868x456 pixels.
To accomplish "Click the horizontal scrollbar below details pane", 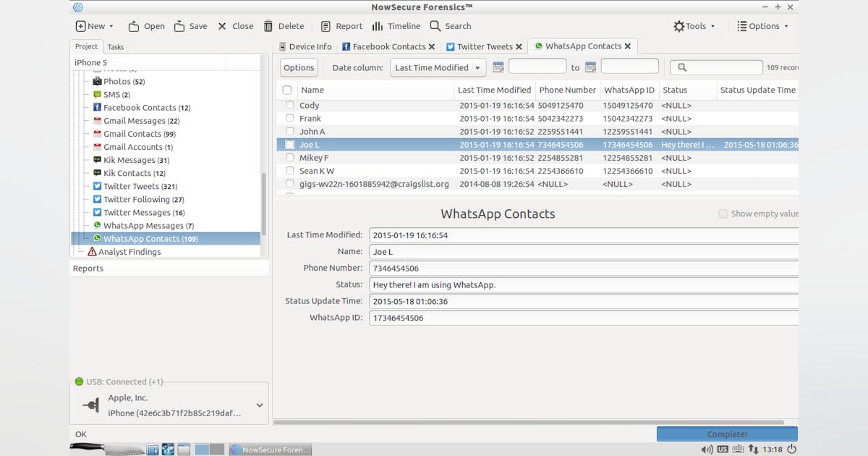I will tap(528, 422).
